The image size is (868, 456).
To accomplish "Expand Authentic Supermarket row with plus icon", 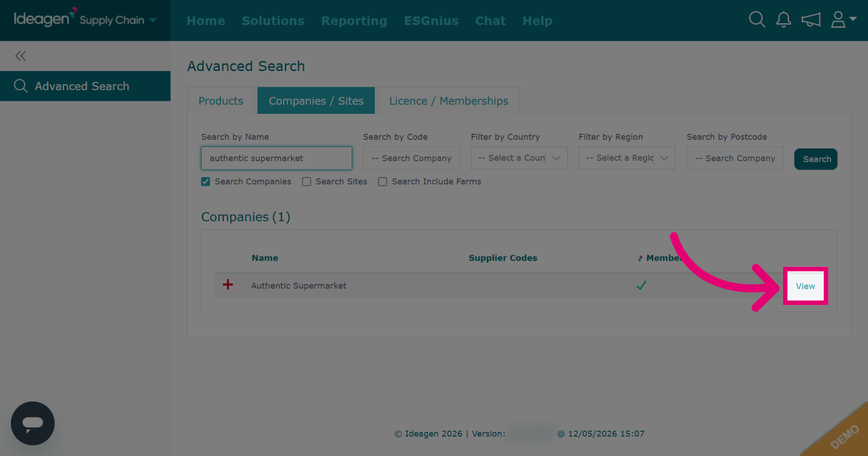I will [228, 285].
